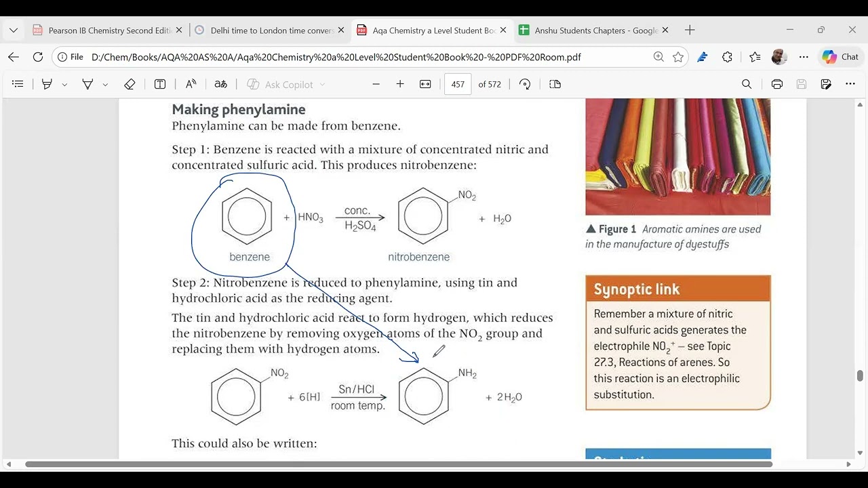
Task: Open the Favorites list icon
Action: coord(755,57)
